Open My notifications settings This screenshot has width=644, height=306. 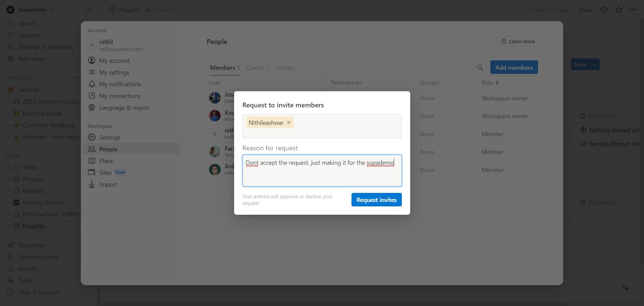[x=120, y=84]
